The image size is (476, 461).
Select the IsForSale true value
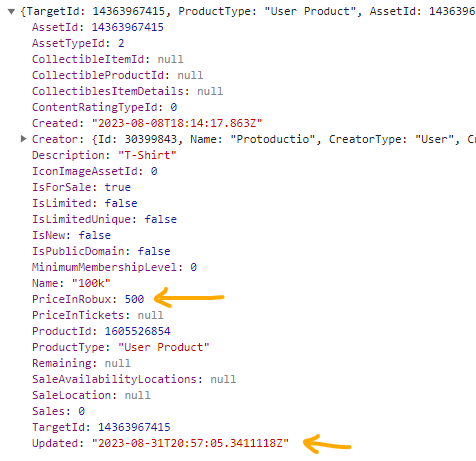[118, 187]
